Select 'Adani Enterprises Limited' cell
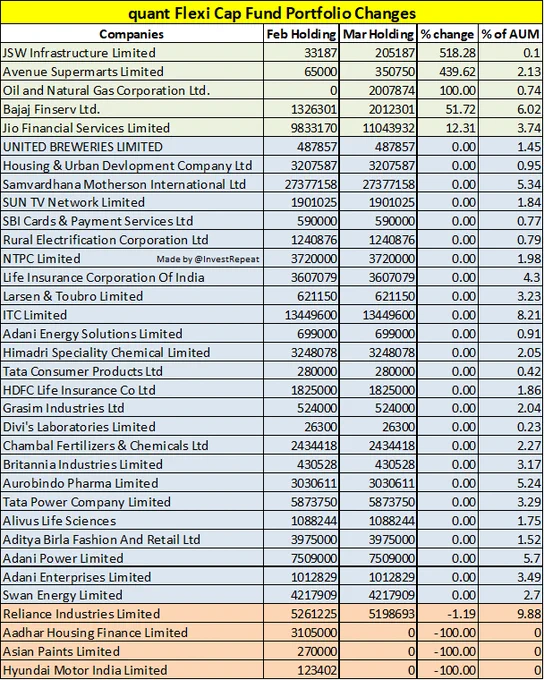The image size is (544, 680). coord(132,576)
